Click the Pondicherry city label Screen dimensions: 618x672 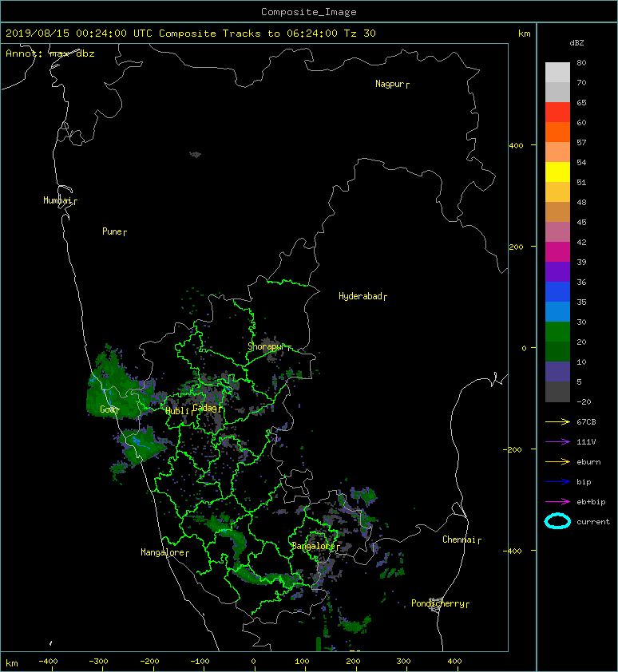tap(438, 603)
